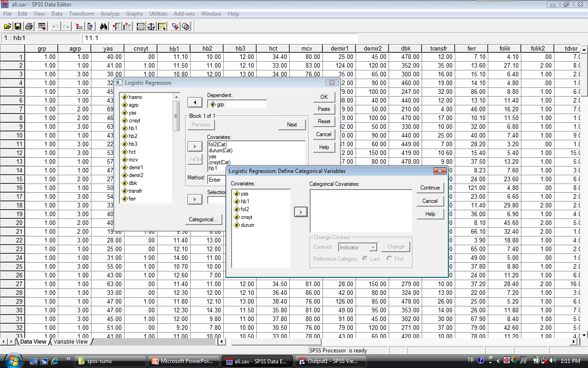This screenshot has width=588, height=368.
Task: Click the move-to-Dependent arrow button
Action: pyautogui.click(x=195, y=103)
